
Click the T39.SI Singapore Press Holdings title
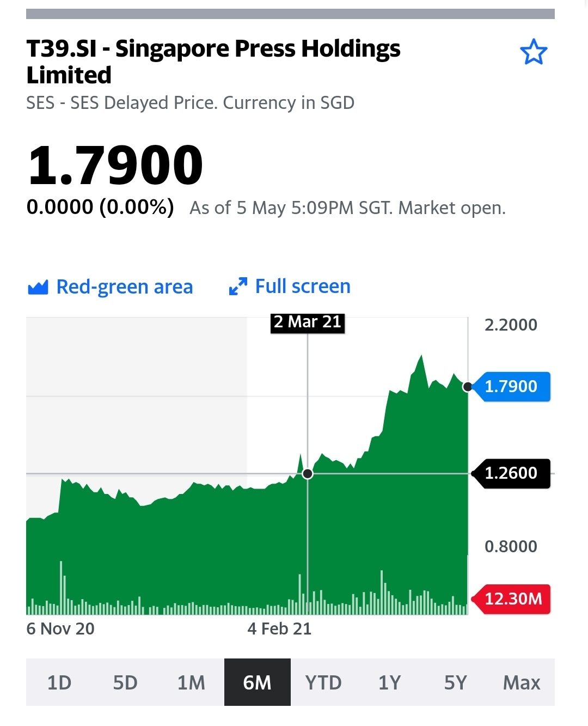(213, 62)
